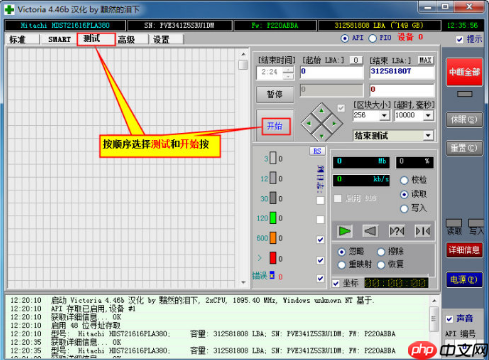489x360 pixels.
Task: Select the 重映射 remap radio option
Action: coord(341,265)
